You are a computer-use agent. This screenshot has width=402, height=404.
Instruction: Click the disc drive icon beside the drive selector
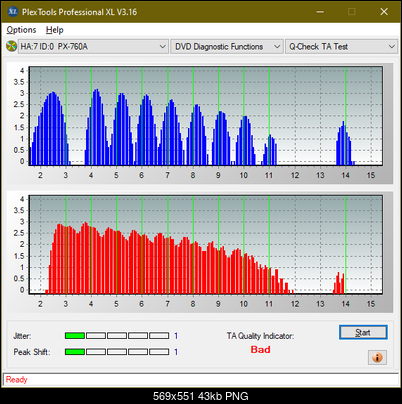(11, 46)
